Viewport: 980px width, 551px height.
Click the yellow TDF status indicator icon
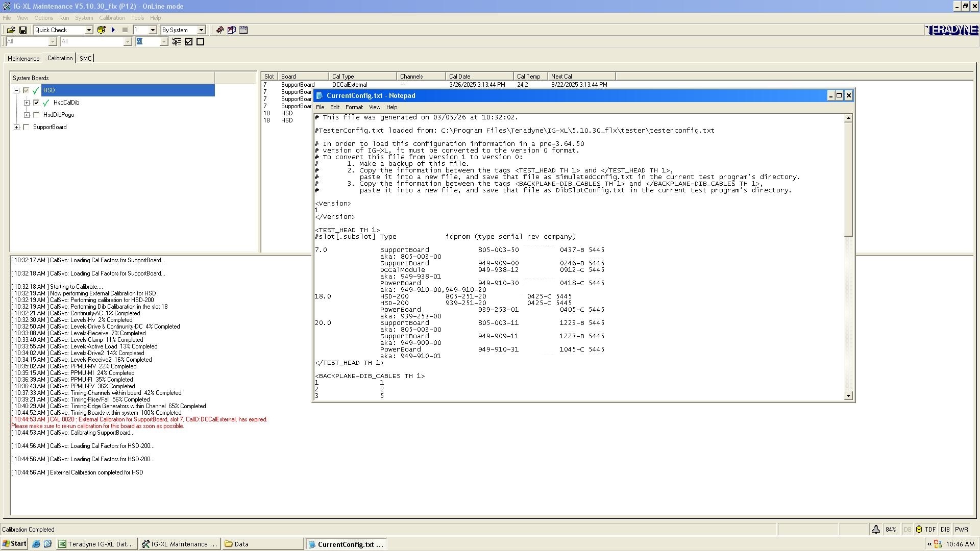coord(919,530)
